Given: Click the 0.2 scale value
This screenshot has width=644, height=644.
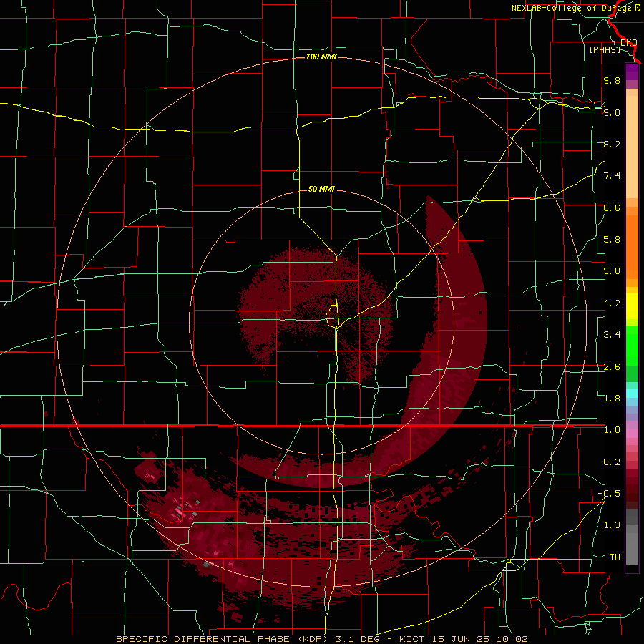Looking at the screenshot, I should click(x=612, y=462).
